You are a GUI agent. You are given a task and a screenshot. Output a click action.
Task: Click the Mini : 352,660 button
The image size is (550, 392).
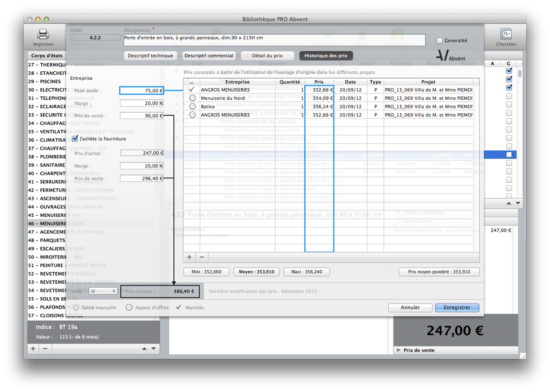[206, 272]
